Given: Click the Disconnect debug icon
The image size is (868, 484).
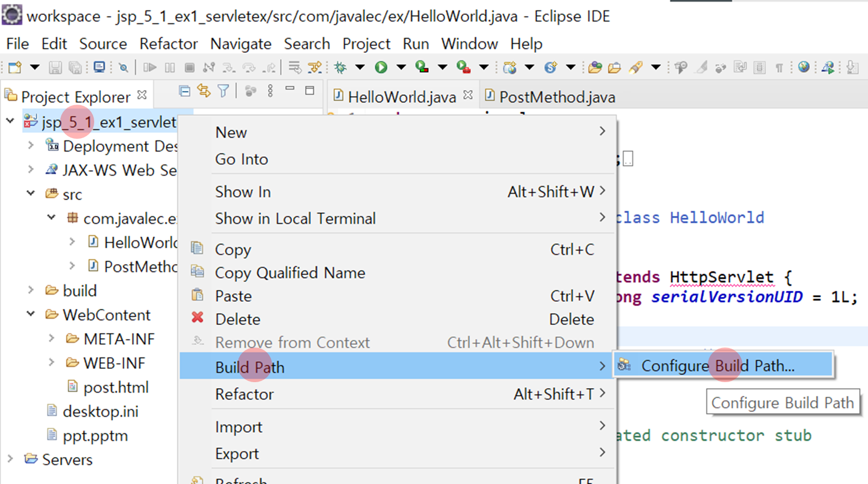Looking at the screenshot, I should click(x=209, y=67).
